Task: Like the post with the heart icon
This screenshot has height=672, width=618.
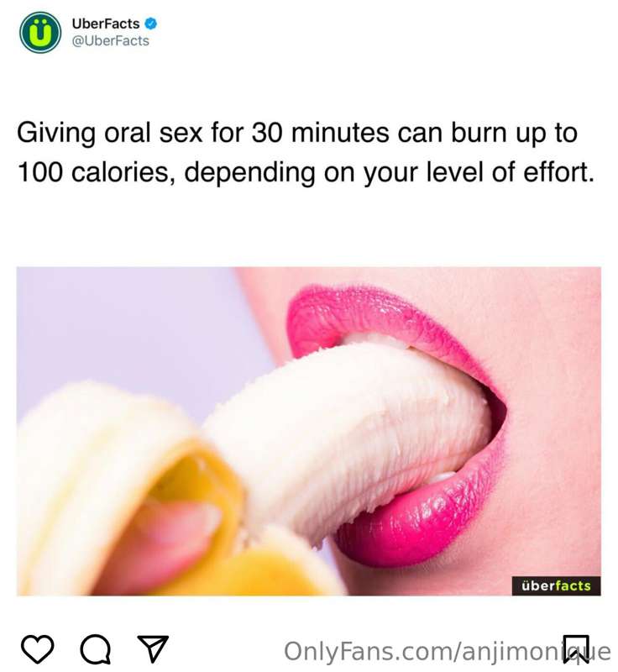Action: [38, 649]
